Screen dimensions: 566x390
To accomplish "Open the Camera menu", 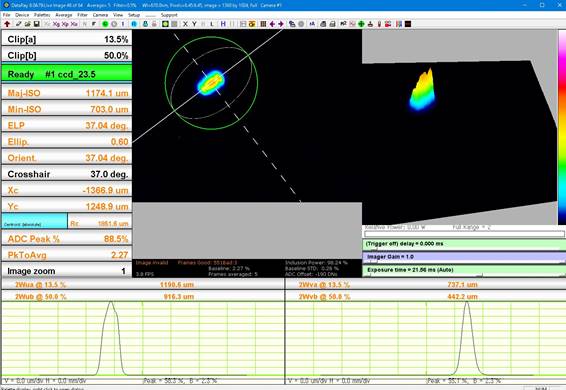I will 100,15.
